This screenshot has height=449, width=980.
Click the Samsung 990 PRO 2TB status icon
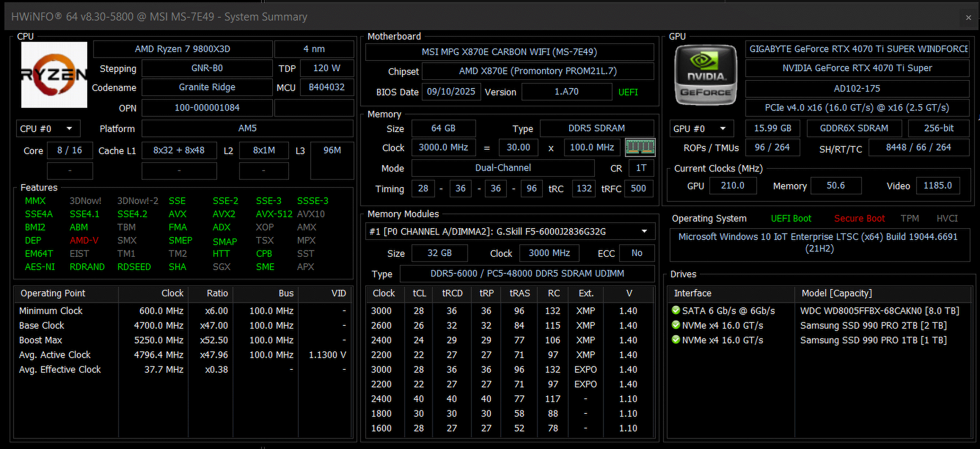[676, 325]
